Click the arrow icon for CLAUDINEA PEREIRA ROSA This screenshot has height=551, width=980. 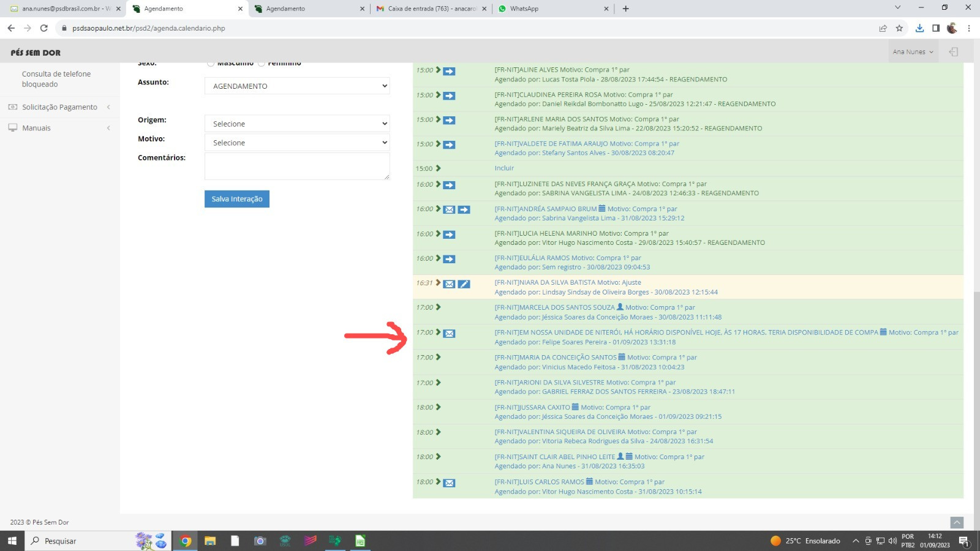449,96
